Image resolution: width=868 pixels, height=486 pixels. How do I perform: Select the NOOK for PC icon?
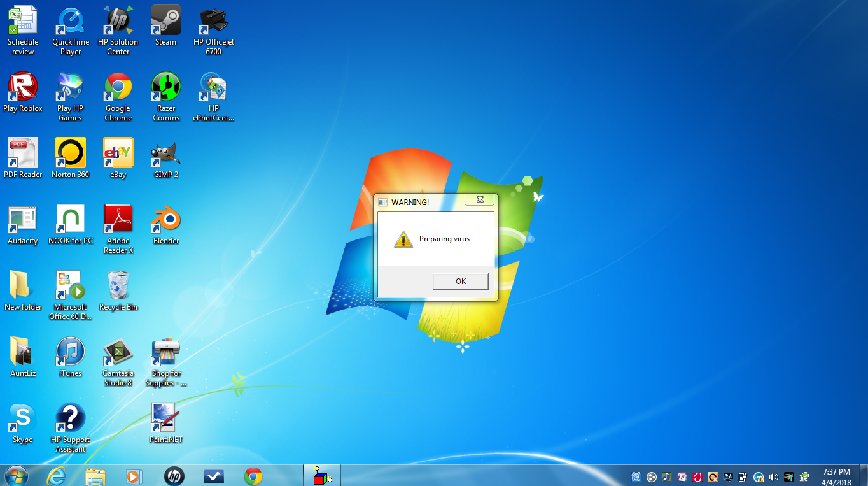click(71, 225)
